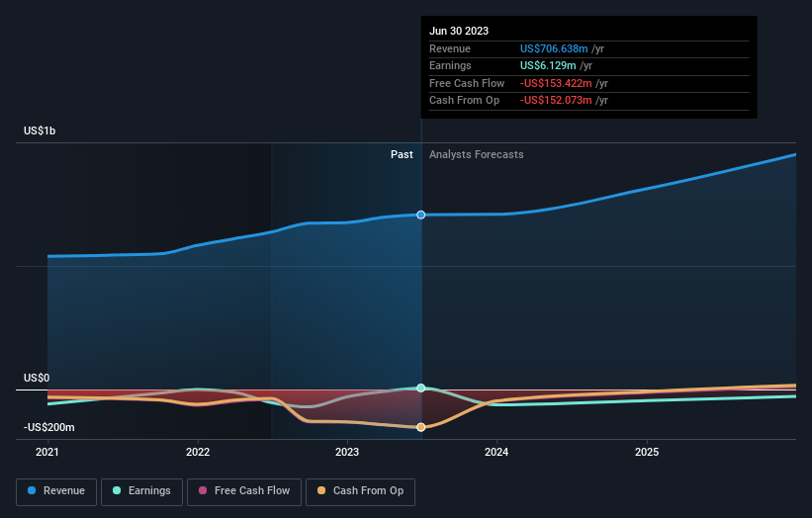Toggle the Cash From Op series

[x=360, y=491]
